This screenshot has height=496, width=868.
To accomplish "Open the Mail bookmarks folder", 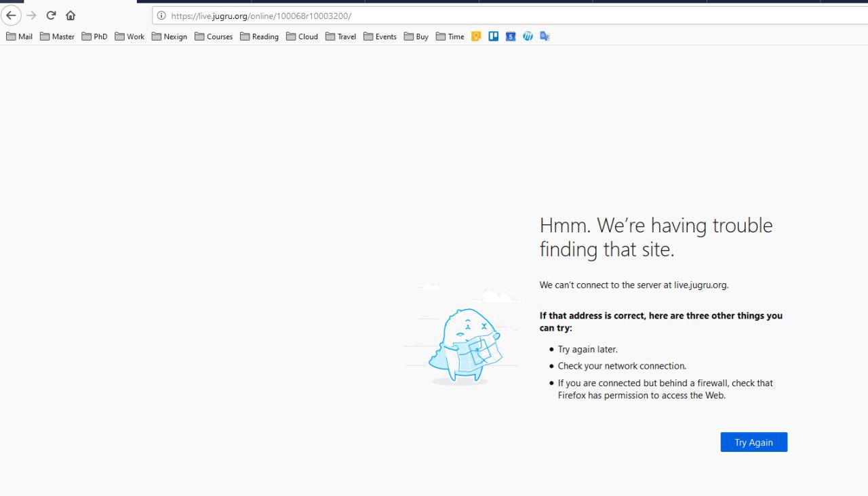I will click(x=19, y=37).
